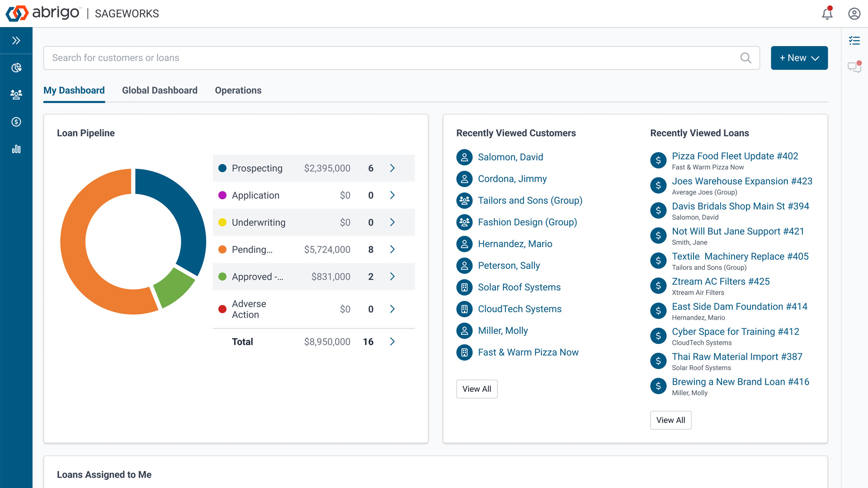Expand the left sidebar navigation arrows
The width and height of the screenshot is (868, 488).
point(16,41)
